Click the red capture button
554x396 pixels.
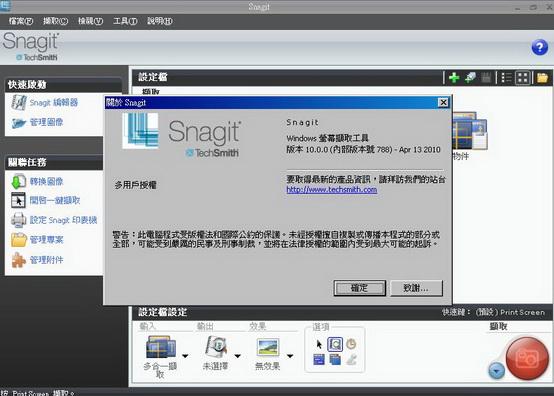(527, 358)
